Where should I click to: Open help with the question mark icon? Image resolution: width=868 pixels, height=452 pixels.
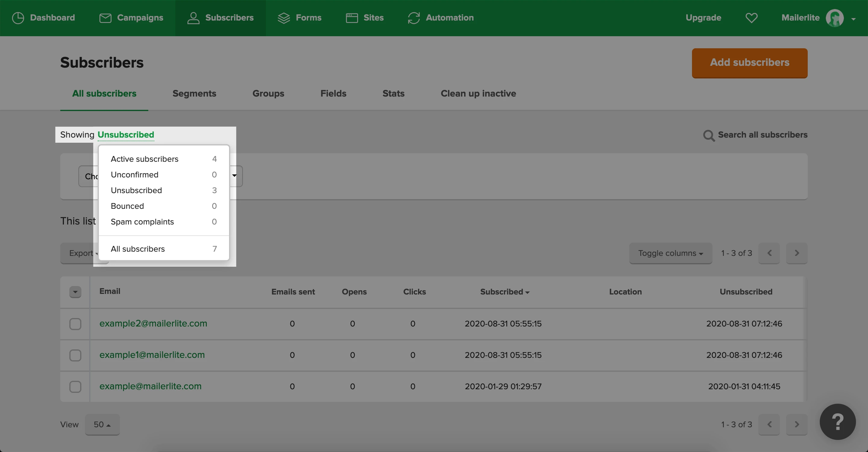pyautogui.click(x=837, y=422)
